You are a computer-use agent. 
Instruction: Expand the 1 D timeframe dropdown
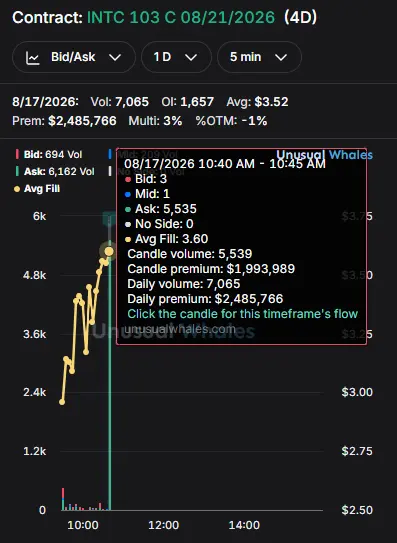pos(176,57)
